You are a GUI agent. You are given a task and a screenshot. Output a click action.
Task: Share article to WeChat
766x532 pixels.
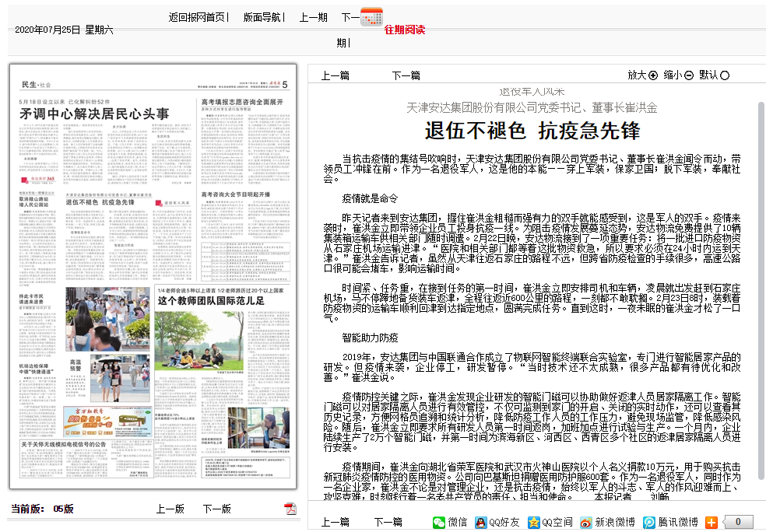[x=450, y=522]
